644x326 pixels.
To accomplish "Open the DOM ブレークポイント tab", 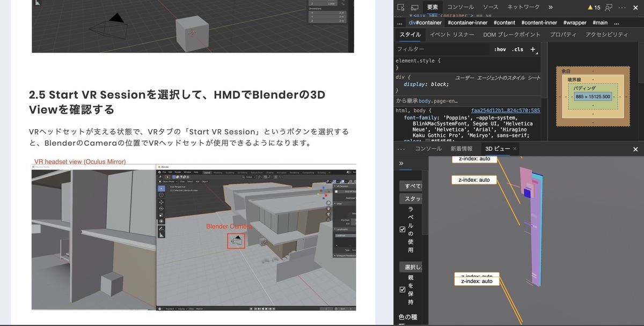I will pyautogui.click(x=512, y=35).
